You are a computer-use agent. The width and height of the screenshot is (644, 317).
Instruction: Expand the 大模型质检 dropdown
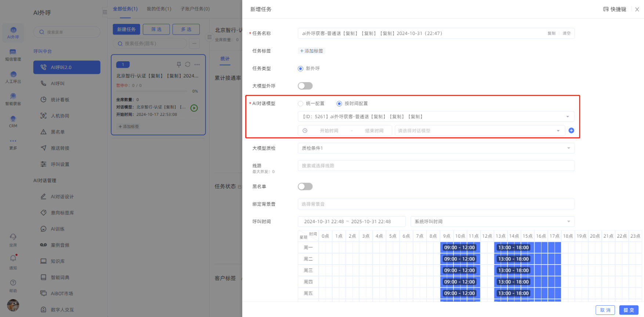tap(436, 148)
